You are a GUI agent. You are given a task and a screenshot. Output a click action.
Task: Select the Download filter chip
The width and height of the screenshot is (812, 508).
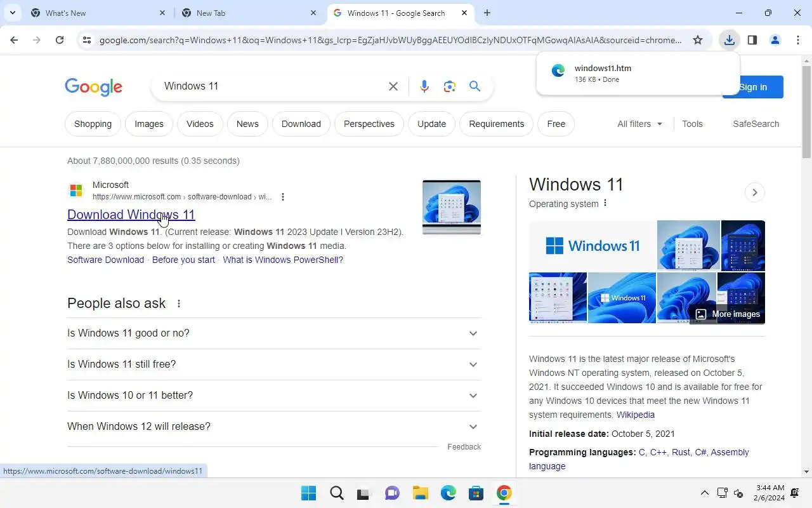coord(301,124)
